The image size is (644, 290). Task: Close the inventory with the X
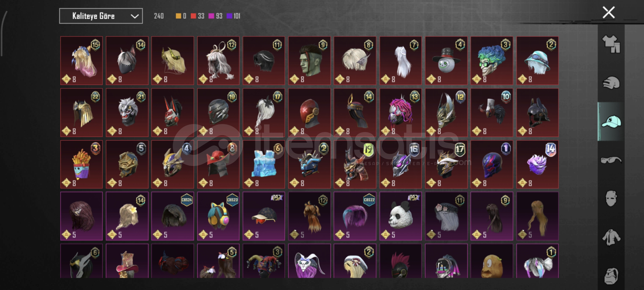(x=609, y=12)
